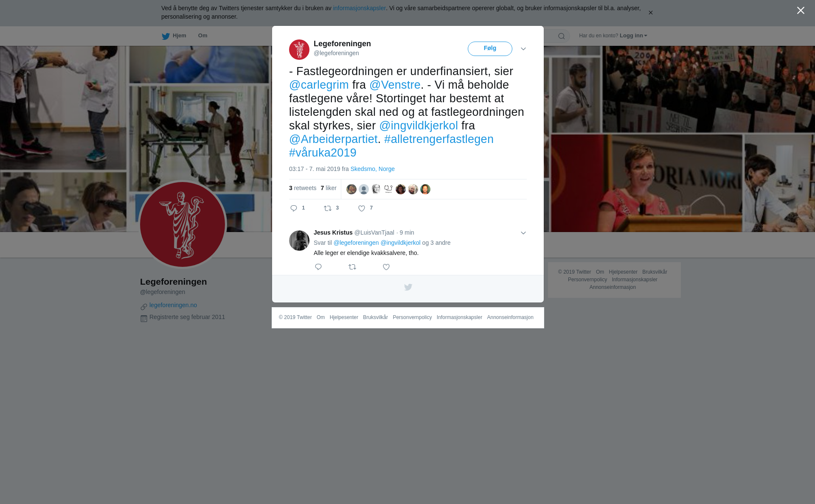Expand options for Jesus Kristus reply
Screen dimensions: 815x504
click(523, 233)
